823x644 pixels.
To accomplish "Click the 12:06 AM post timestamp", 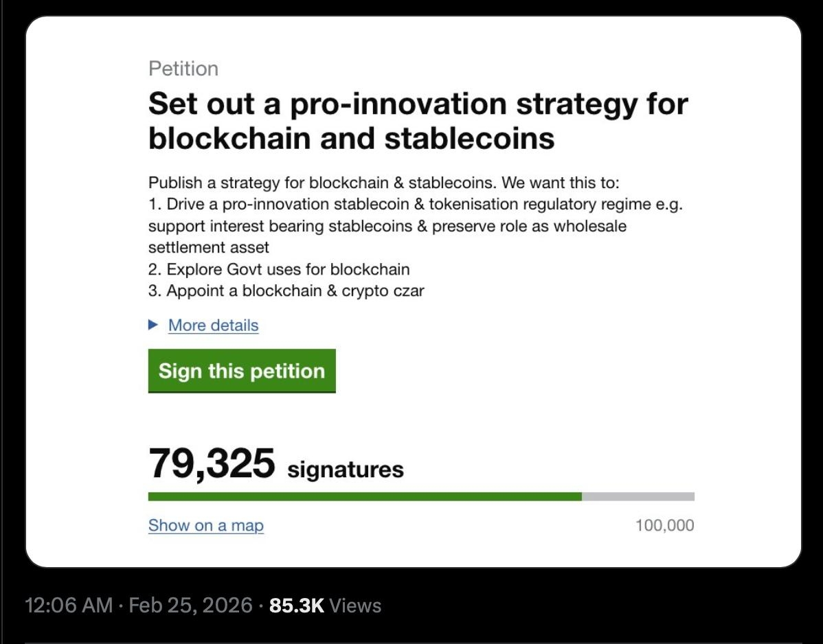I will point(68,606).
